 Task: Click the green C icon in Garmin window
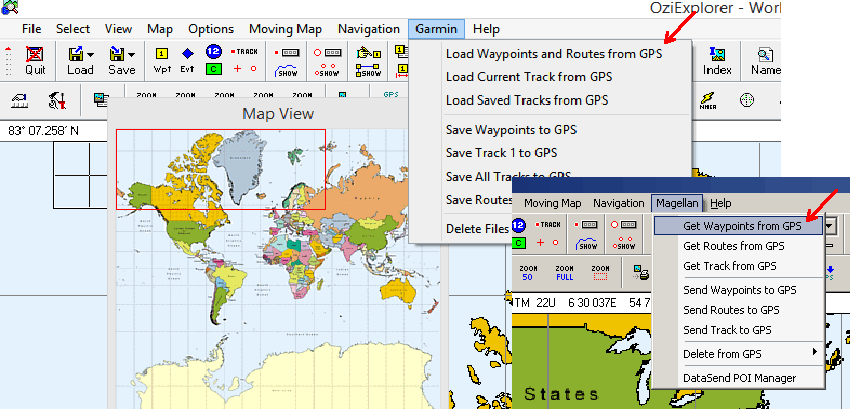(x=214, y=69)
